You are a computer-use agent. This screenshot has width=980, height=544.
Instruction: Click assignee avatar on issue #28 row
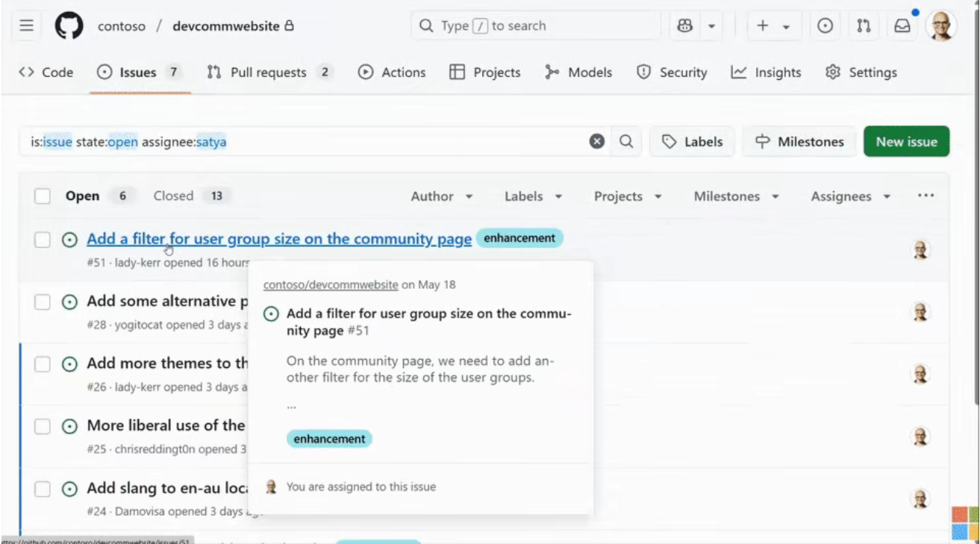921,312
